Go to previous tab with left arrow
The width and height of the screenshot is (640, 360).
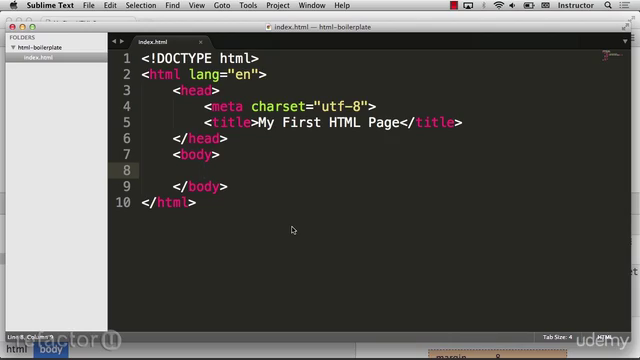114,41
